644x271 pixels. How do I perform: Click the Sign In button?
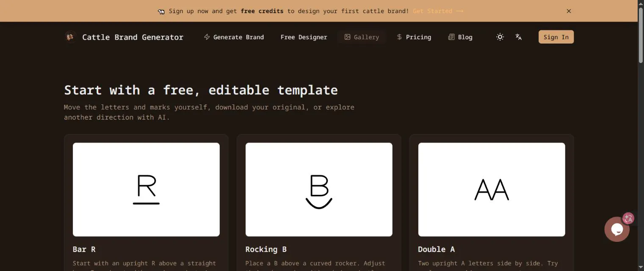[x=556, y=37]
